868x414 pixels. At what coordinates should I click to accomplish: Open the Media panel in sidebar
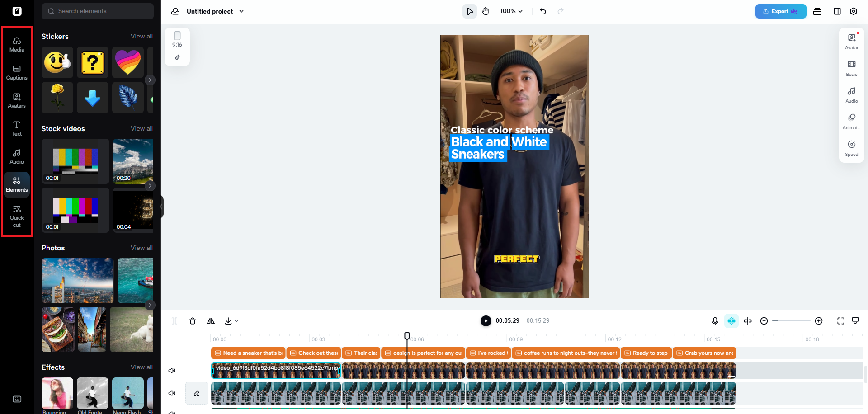click(17, 44)
